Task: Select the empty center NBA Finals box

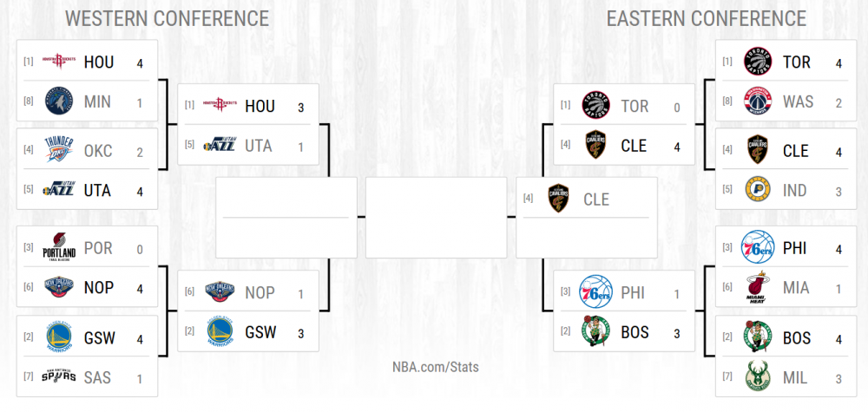Action: tap(436, 217)
